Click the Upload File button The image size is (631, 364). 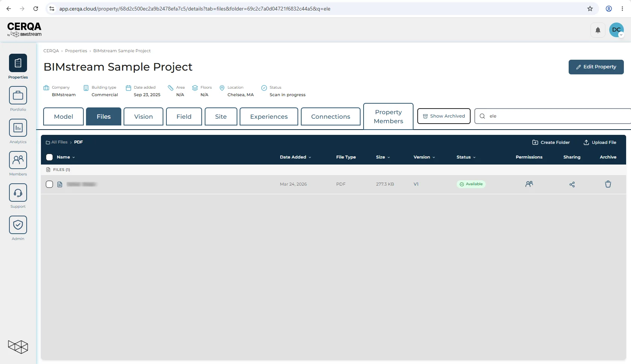600,142
